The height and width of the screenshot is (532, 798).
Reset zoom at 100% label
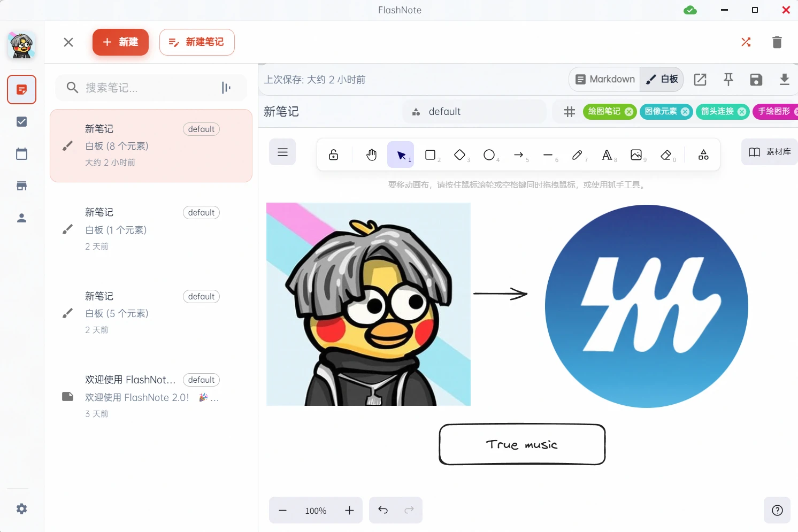(316, 511)
